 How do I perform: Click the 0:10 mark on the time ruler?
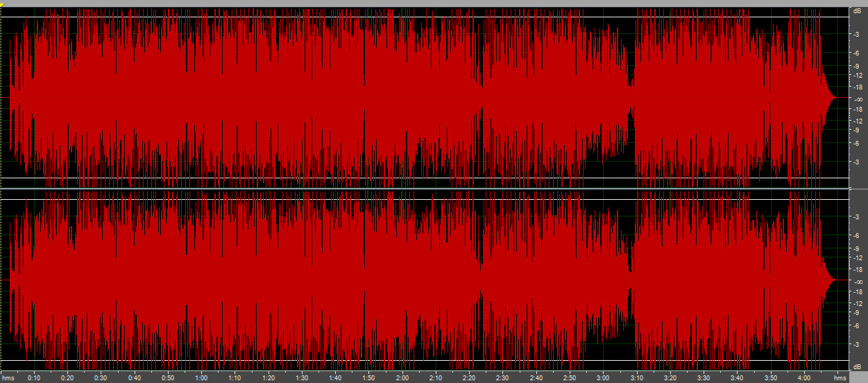coord(33,377)
